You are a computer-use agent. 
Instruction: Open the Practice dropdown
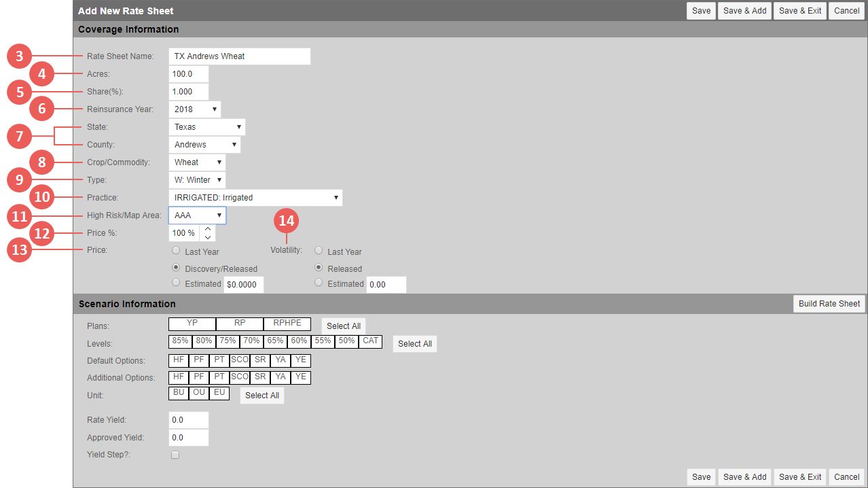click(x=255, y=198)
